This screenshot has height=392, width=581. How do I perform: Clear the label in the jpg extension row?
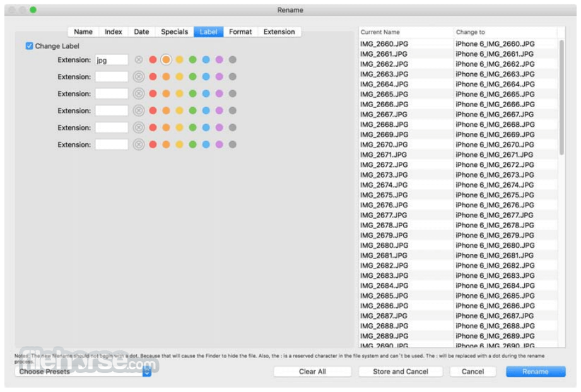pyautogui.click(x=139, y=60)
